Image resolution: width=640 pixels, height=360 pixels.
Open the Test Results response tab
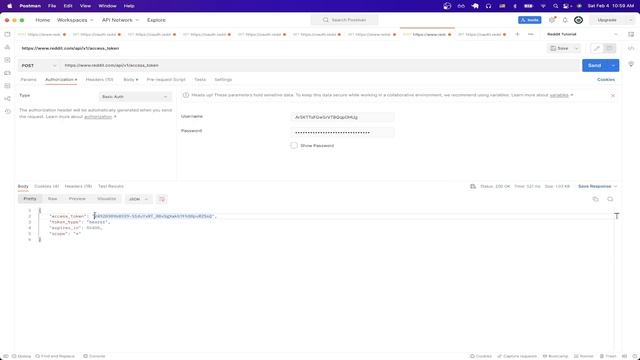coord(111,186)
